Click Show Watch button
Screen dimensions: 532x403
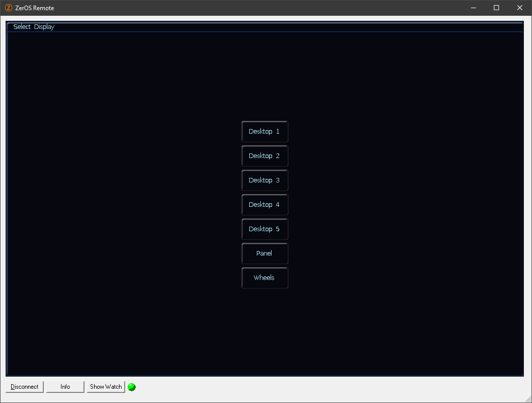[x=106, y=387]
